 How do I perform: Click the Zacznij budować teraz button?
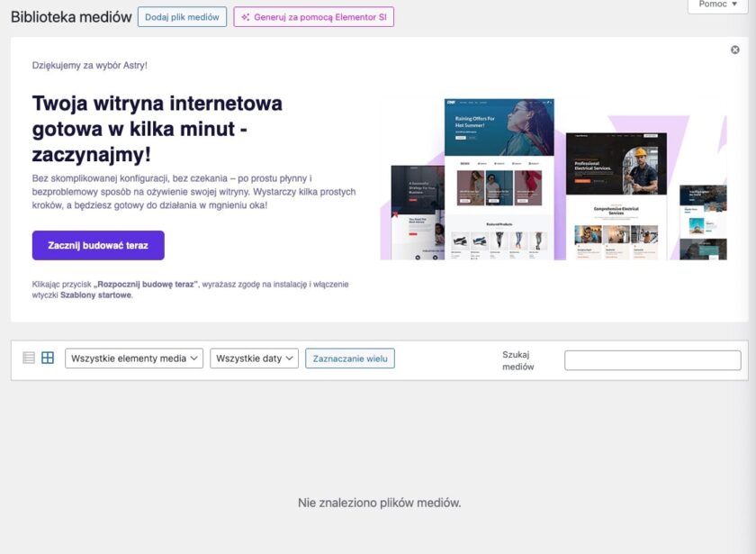[x=97, y=245]
